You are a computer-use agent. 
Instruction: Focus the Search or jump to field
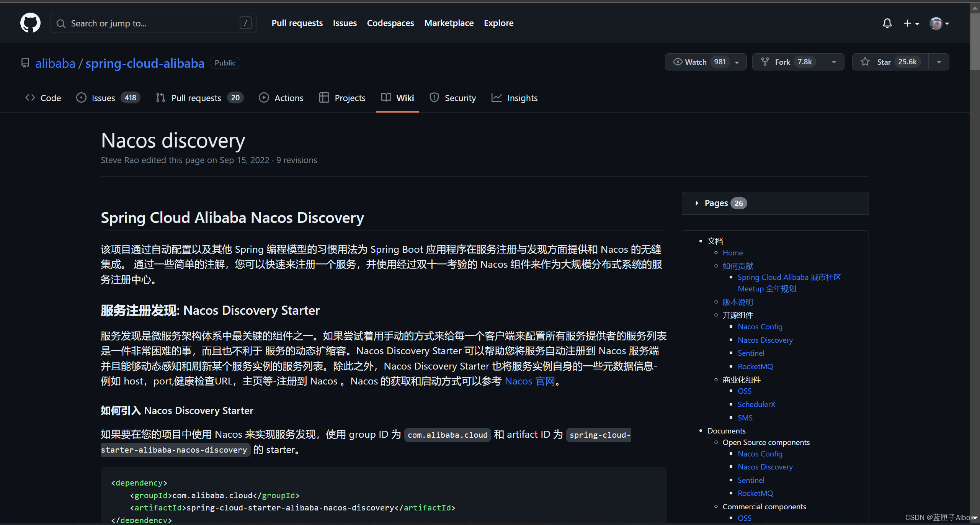[154, 23]
